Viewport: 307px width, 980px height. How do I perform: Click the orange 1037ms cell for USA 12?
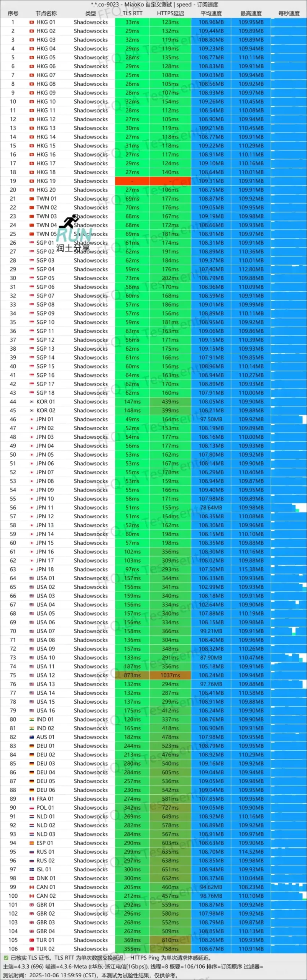(x=170, y=675)
